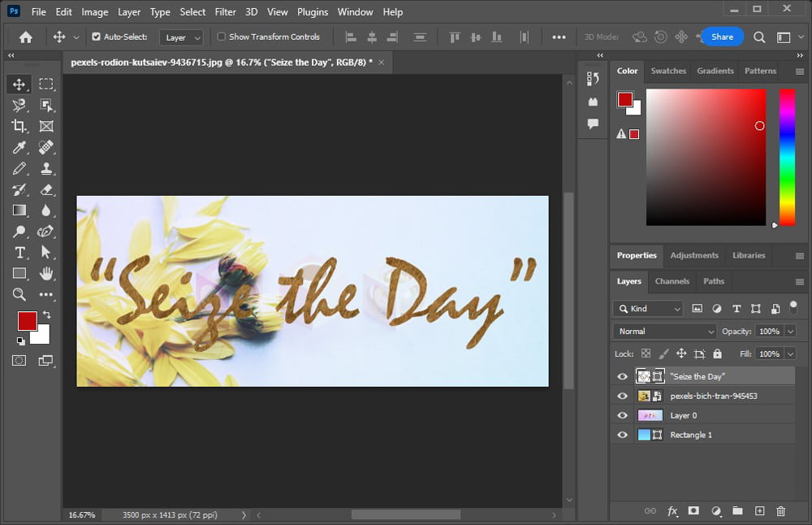Open the Kind filter dropdown

click(x=647, y=309)
